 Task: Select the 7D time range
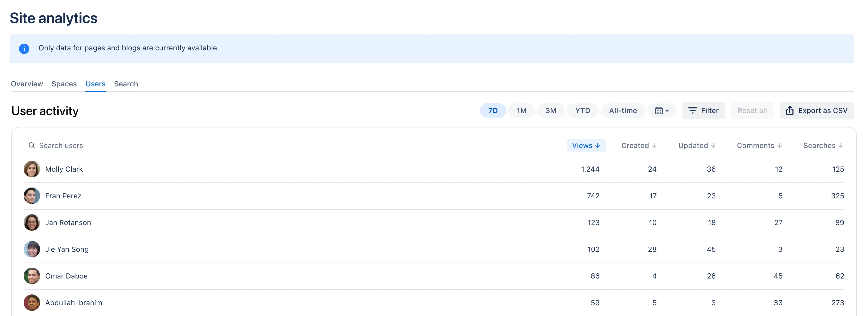coord(493,110)
